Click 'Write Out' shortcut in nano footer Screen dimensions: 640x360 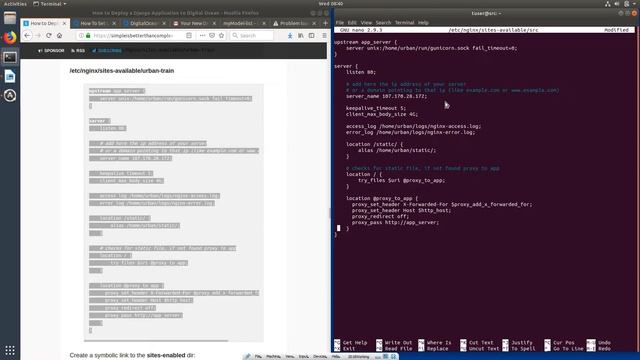[x=394, y=343]
